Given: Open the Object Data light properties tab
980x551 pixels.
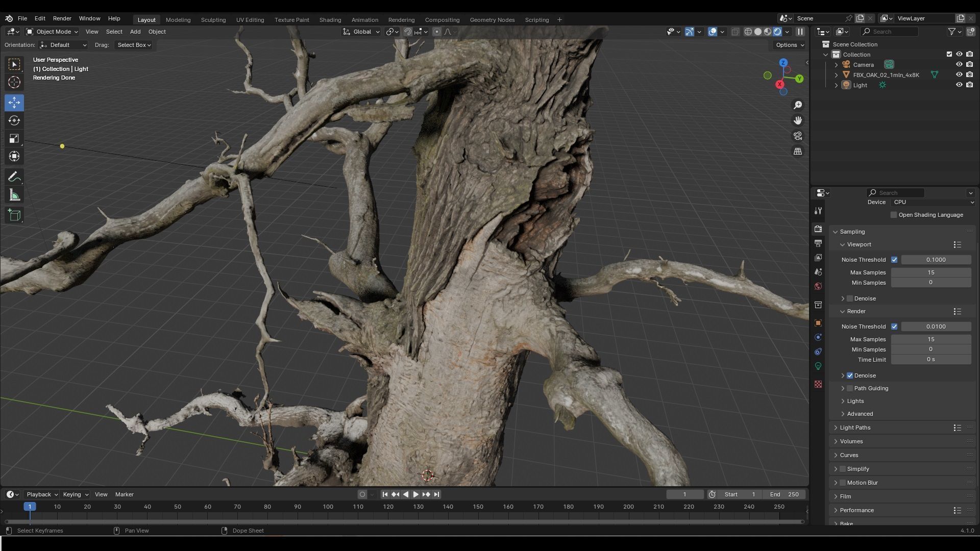Looking at the screenshot, I should [x=818, y=366].
